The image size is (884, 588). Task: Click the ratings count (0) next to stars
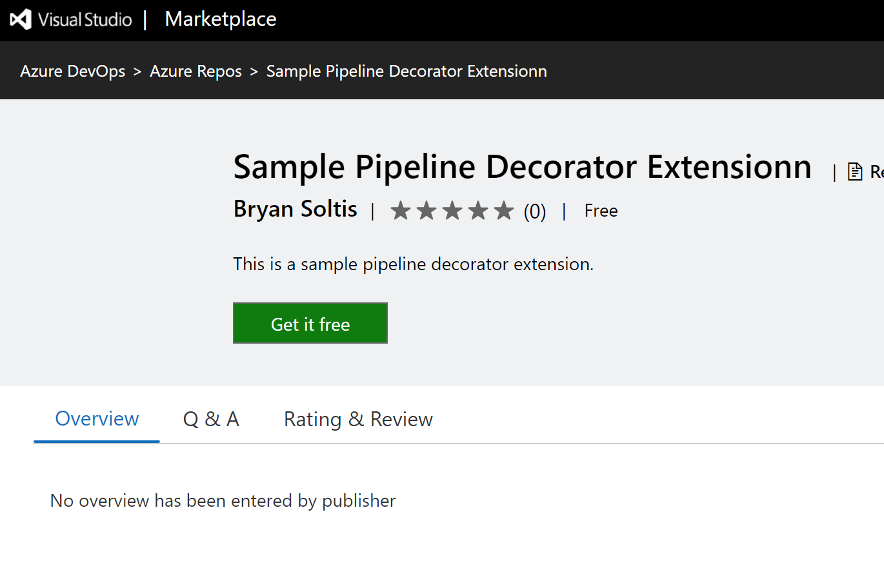click(535, 211)
